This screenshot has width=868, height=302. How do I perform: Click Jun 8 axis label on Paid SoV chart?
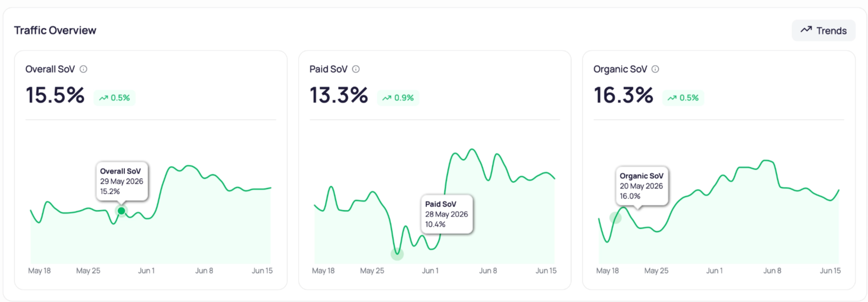point(488,271)
